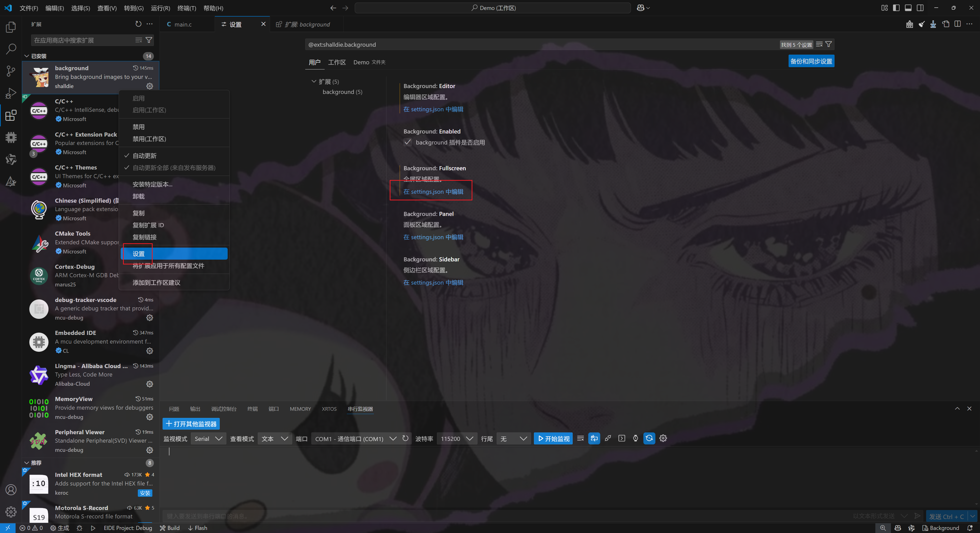This screenshot has width=980, height=533.
Task: Open the 查看模式 文本 dropdown
Action: 275,439
